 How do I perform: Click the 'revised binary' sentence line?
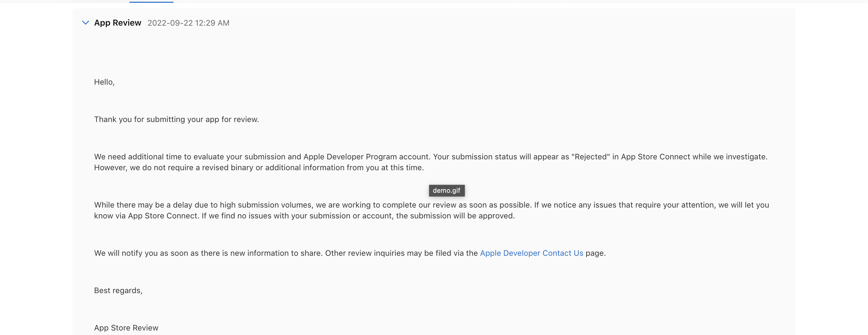(x=259, y=168)
